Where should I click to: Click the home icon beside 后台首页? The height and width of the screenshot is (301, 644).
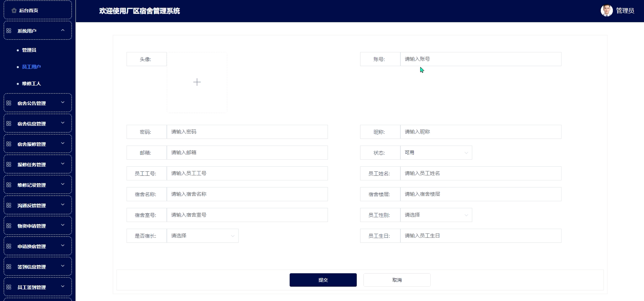click(x=14, y=10)
